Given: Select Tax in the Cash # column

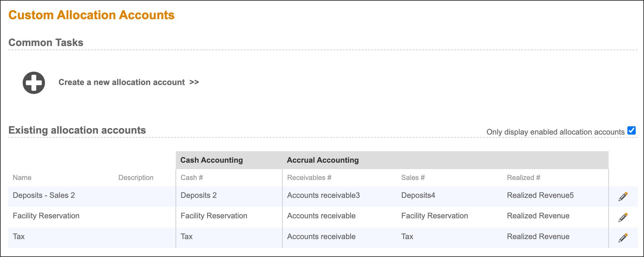Looking at the screenshot, I should (187, 237).
